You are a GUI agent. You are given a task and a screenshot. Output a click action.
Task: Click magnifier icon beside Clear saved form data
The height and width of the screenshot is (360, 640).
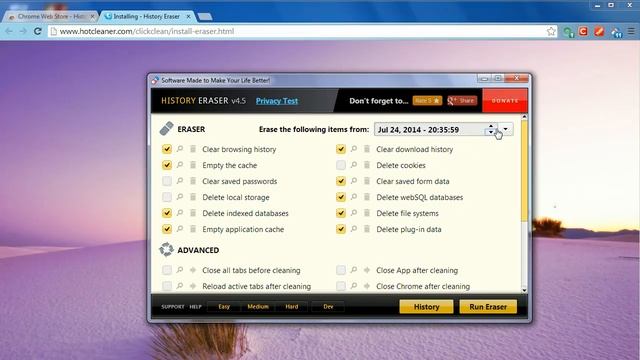click(354, 181)
